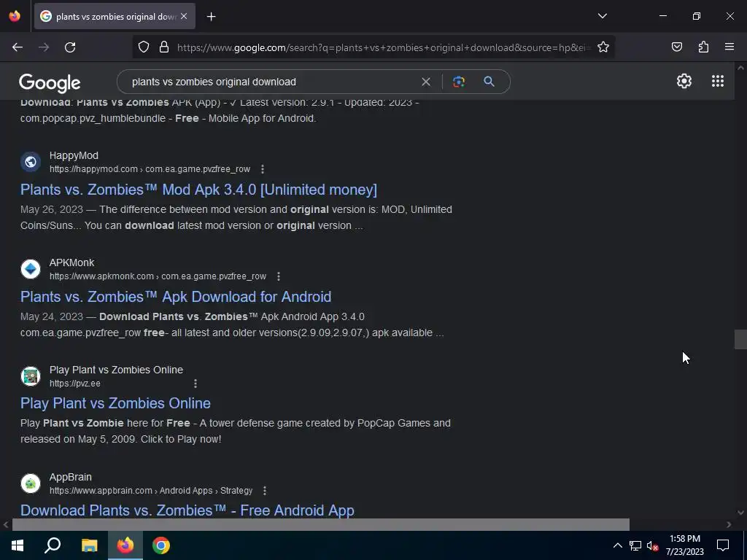The width and height of the screenshot is (747, 560).
Task: Open Play Plant vs Zombies Online link
Action: [115, 403]
